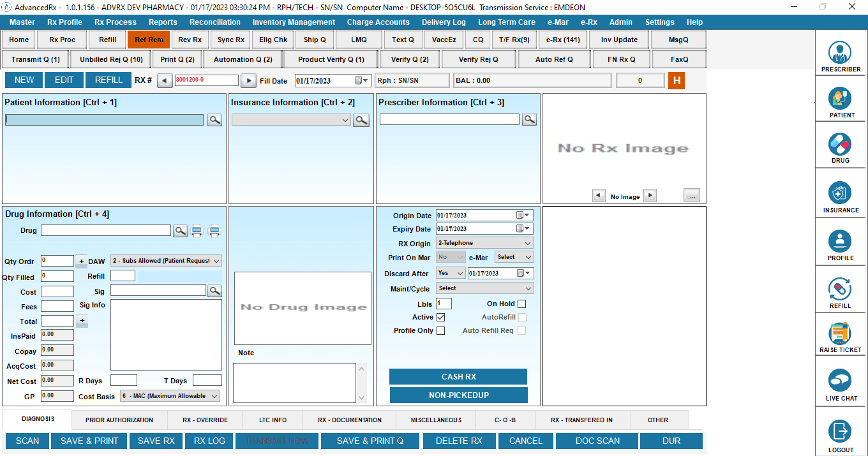This screenshot has height=456, width=868.
Task: Click the Logout icon
Action: point(841,432)
